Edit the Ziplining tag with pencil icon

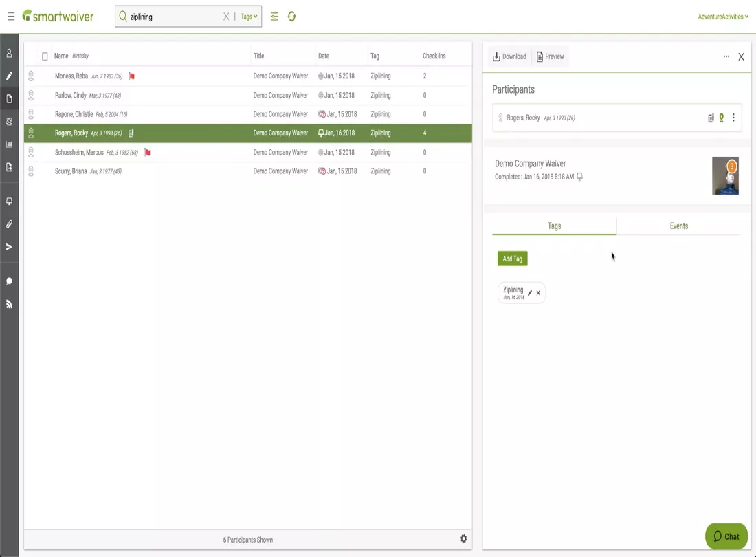(530, 293)
